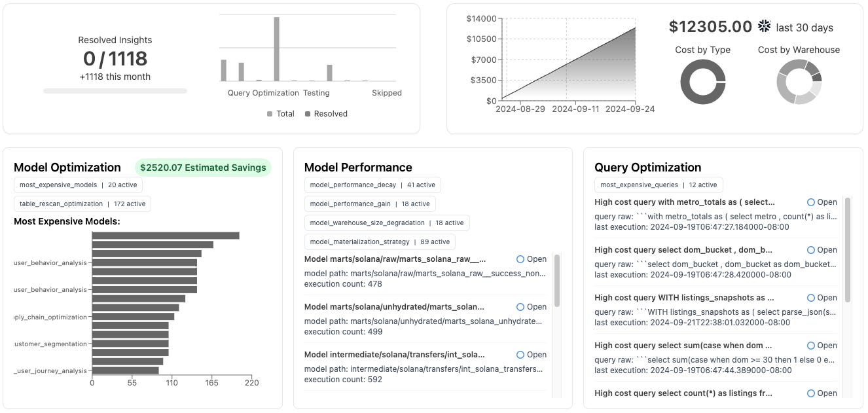The height and width of the screenshot is (413, 868).
Task: Open Model marts/solana/raw/marts_solana_raw insight title
Action: pyautogui.click(x=395, y=259)
